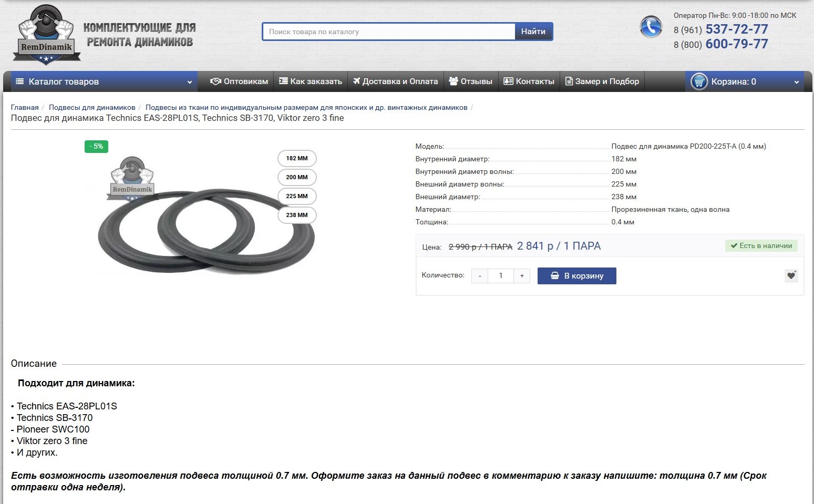Focus the catalog search input field

pos(389,32)
